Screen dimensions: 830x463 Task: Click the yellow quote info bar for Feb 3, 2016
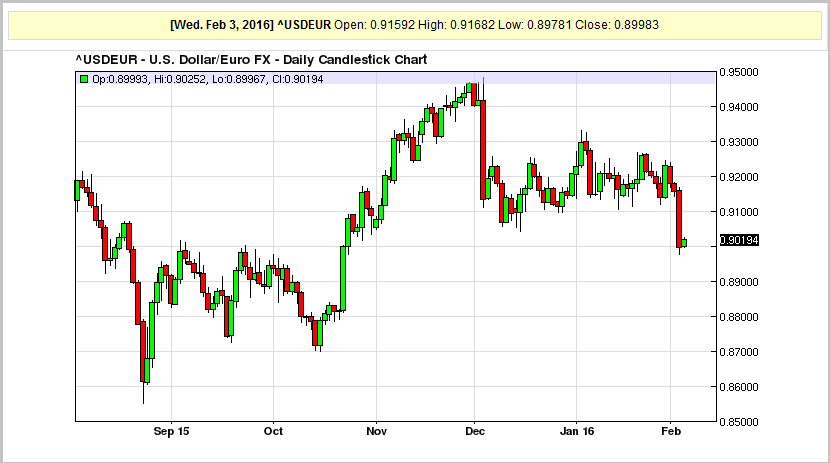click(x=414, y=25)
